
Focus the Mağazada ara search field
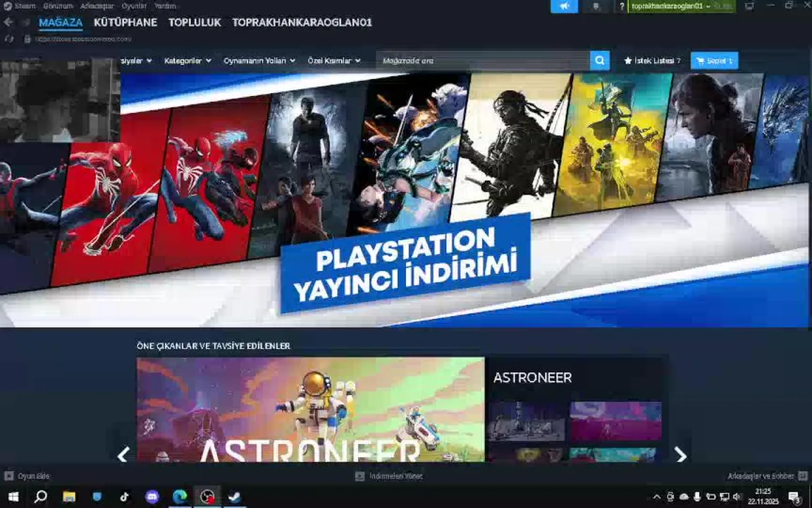[x=483, y=61]
